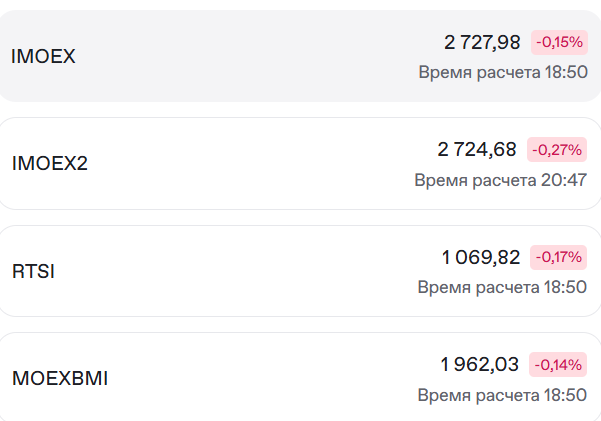Click the index value 2 724,68
This screenshot has width=601, height=421.
(x=477, y=150)
